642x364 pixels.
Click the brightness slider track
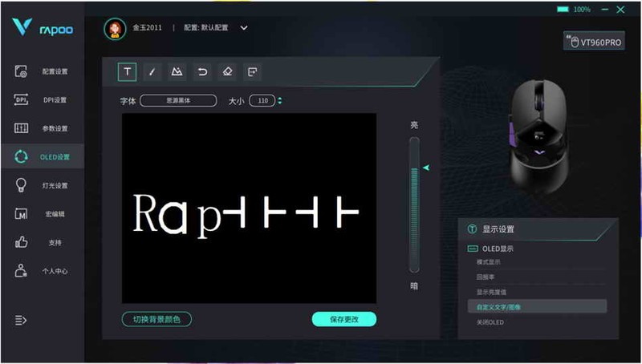[x=414, y=204]
